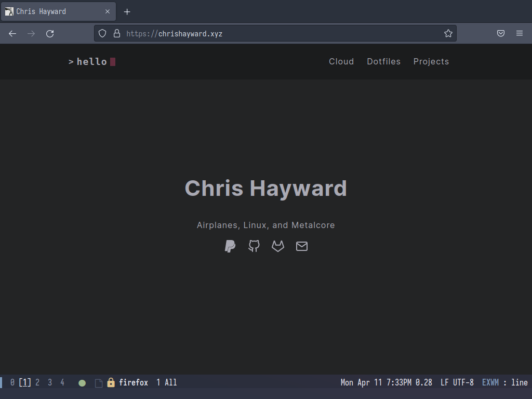
Task: Click the file document icon in modeline
Action: (x=99, y=383)
